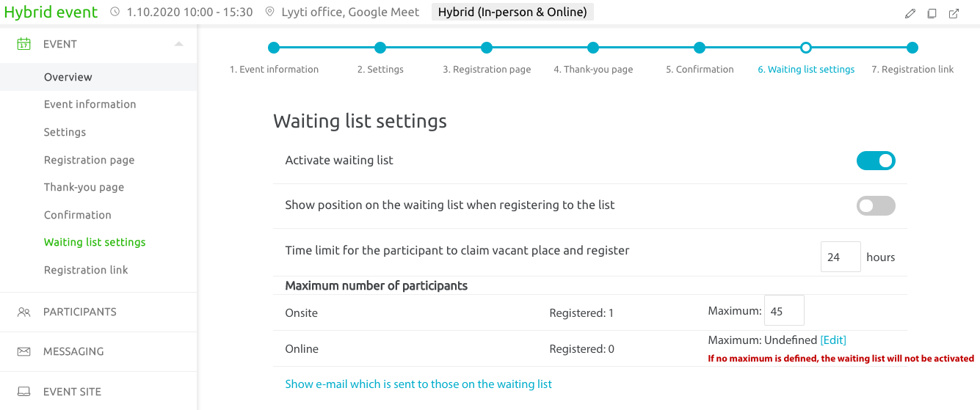The width and height of the screenshot is (980, 410).
Task: Click the Event Site laptop icon
Action: click(x=23, y=392)
